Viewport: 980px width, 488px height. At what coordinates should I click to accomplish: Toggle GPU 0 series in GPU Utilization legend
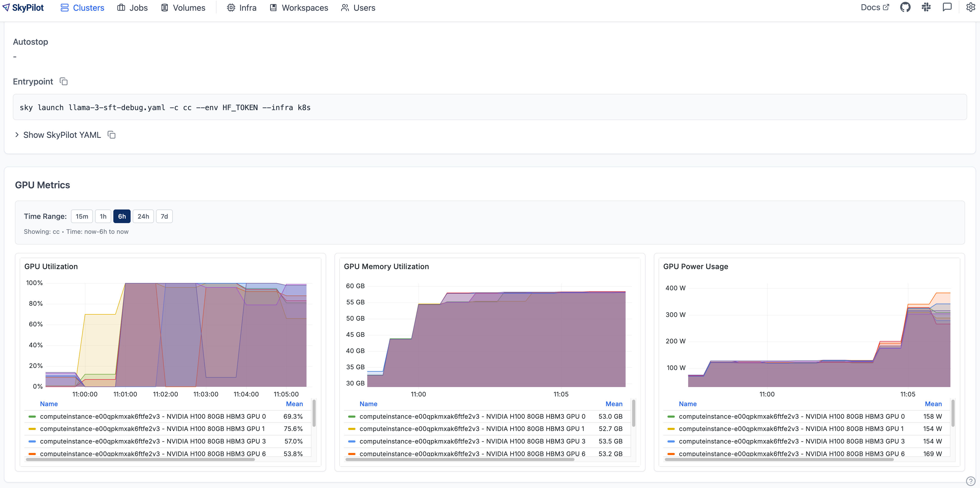(x=153, y=416)
